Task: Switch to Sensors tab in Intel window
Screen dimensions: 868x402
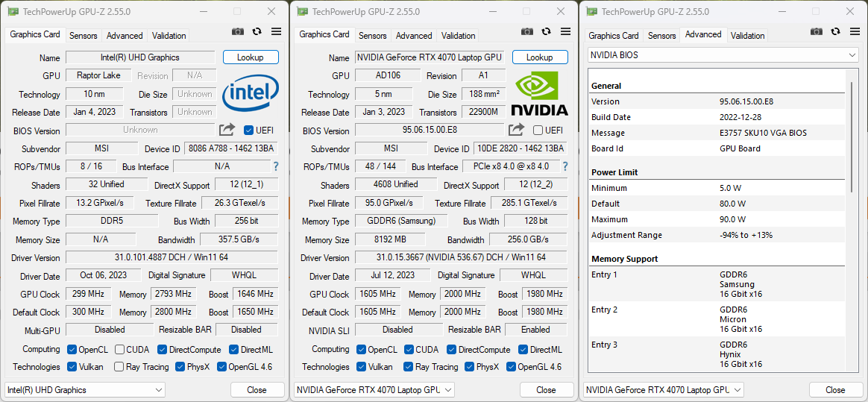Action: tap(83, 36)
